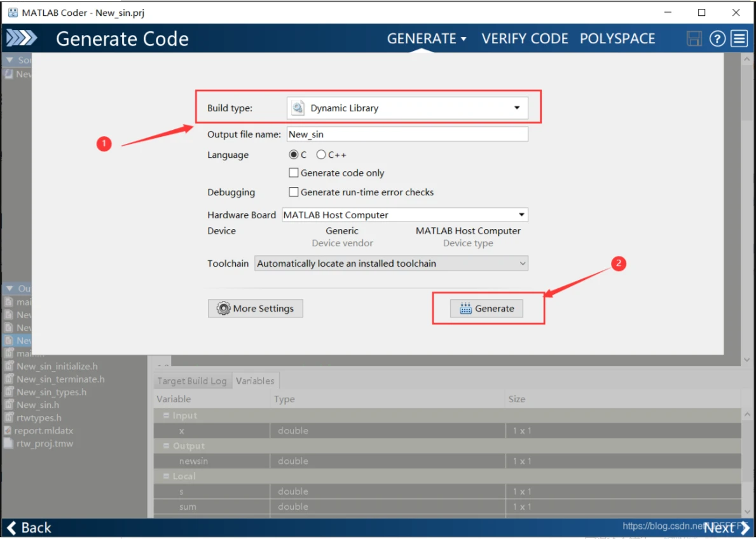This screenshot has height=539, width=756.
Task: Select the C++ language radio button
Action: click(321, 155)
